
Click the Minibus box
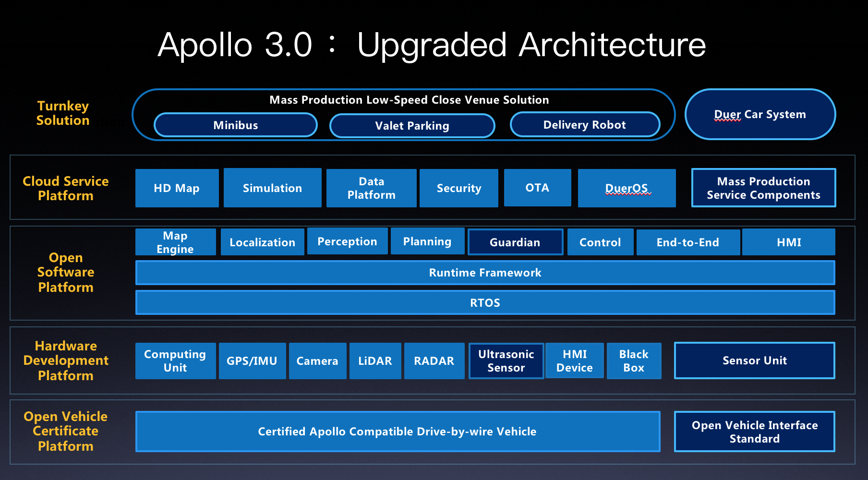tap(235, 125)
